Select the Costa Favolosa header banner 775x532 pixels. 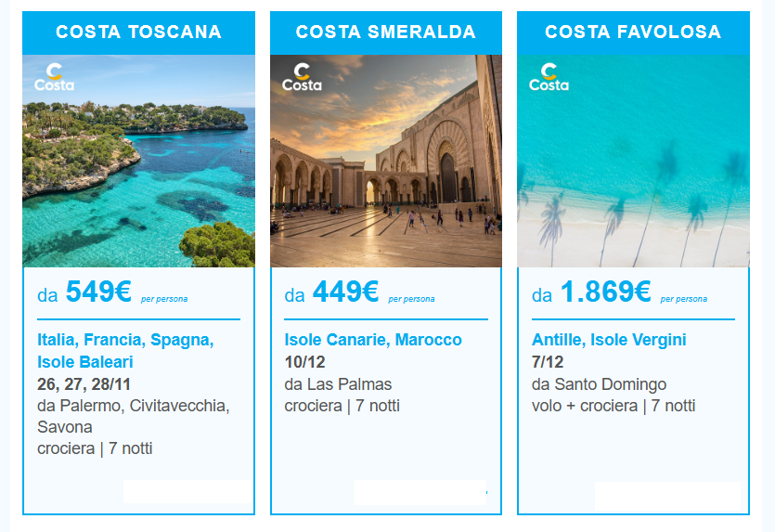633,32
